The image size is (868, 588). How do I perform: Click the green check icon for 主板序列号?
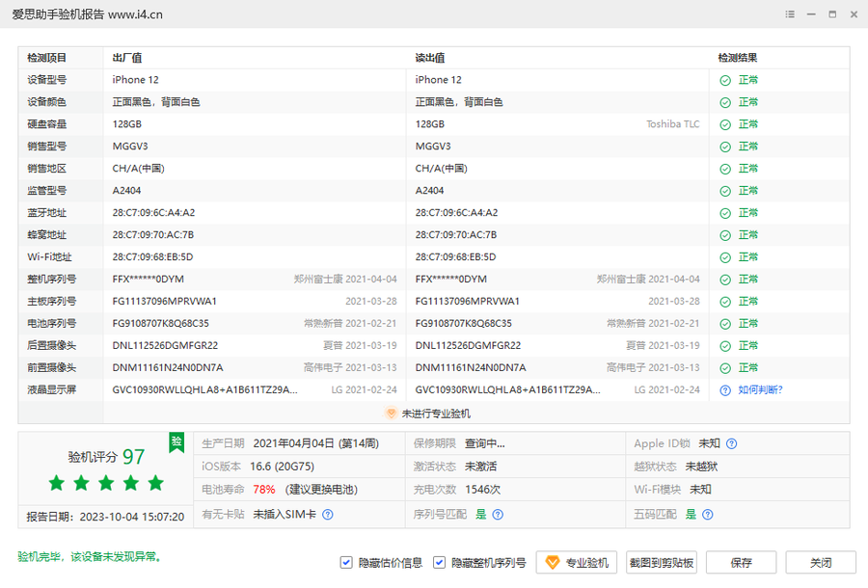click(725, 302)
